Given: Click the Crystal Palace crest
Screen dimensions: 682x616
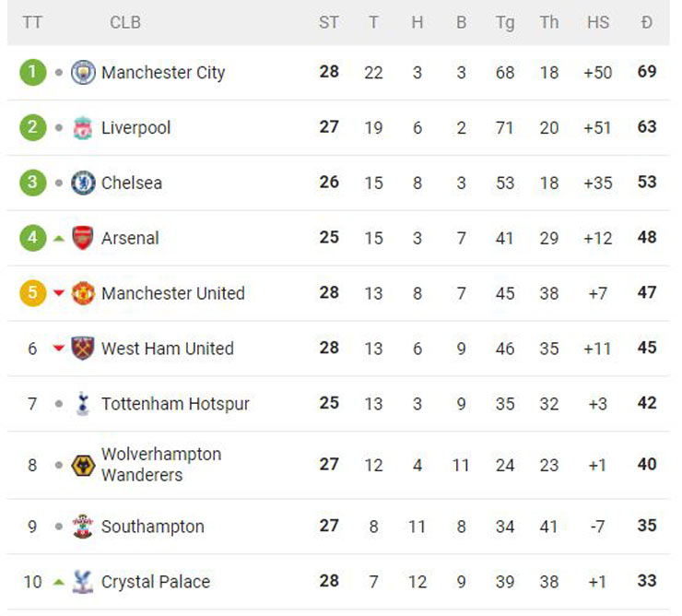Looking at the screenshot, I should pos(83,582).
